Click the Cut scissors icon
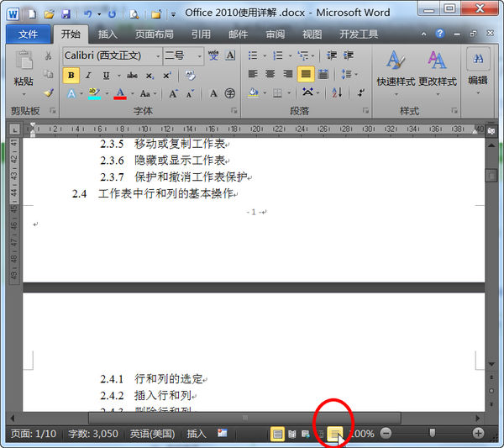This screenshot has height=448, width=504. [x=48, y=56]
